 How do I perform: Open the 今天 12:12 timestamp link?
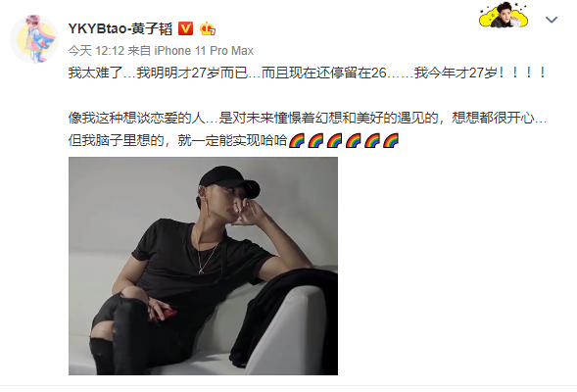96,50
